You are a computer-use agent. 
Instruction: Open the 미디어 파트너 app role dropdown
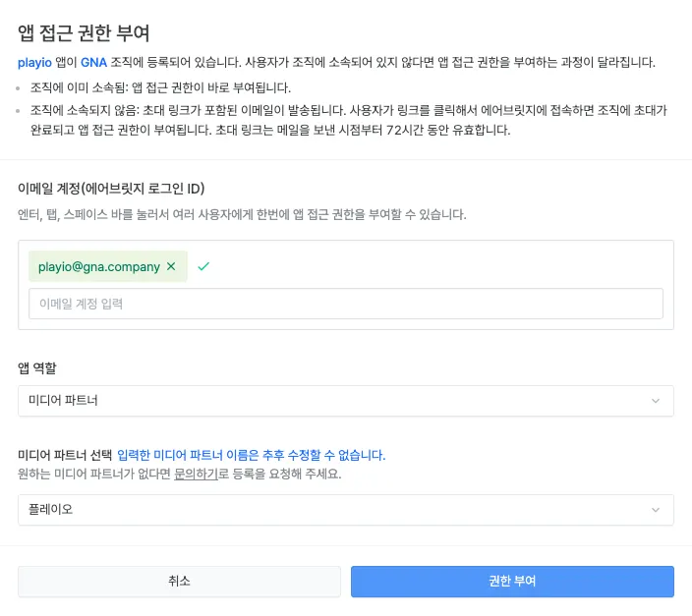click(345, 401)
